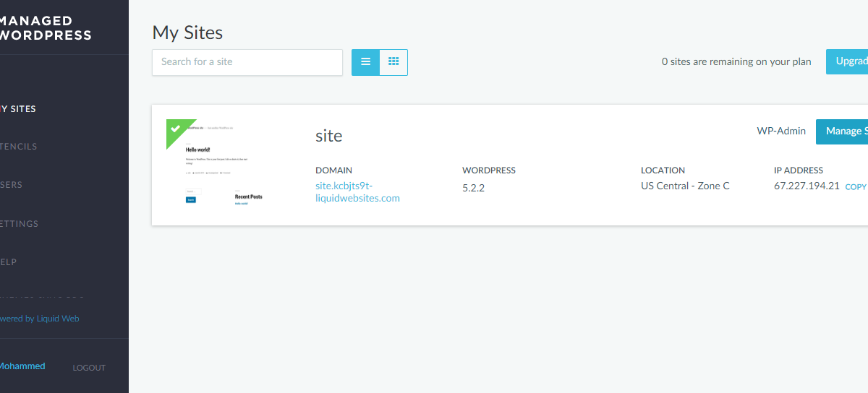The width and height of the screenshot is (868, 393).
Task: Focus the Search for a site field
Action: point(247,62)
